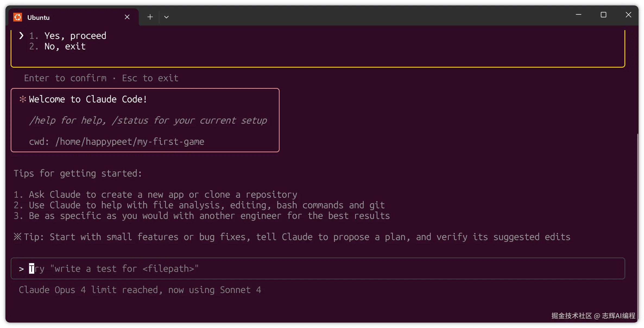The width and height of the screenshot is (644, 328).
Task: Click the /status command text
Action: pos(130,120)
